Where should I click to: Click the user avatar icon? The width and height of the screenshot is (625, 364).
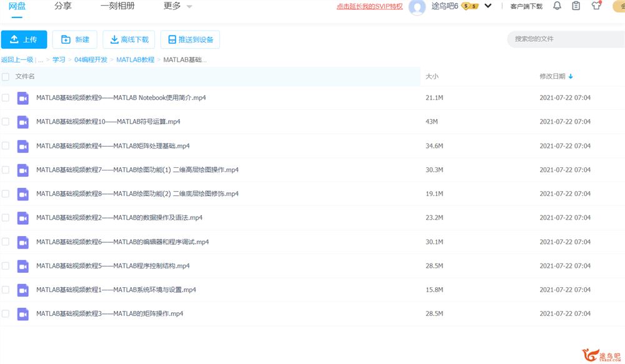(417, 7)
